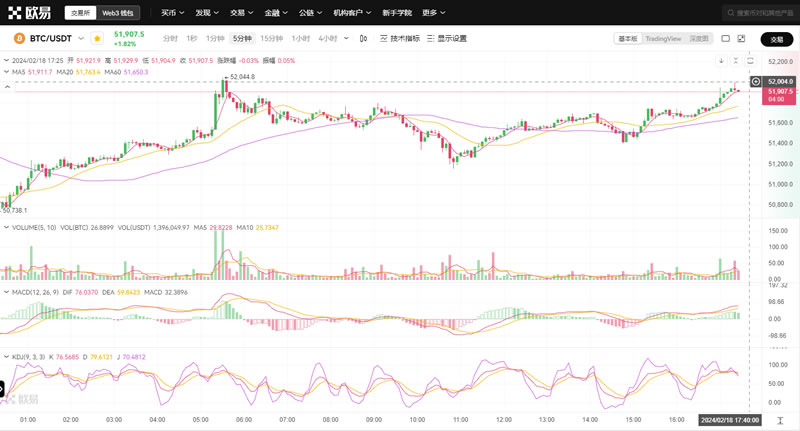Viewport: 800px width, 431px height.
Task: Select TradingView chart view
Action: 663,39
